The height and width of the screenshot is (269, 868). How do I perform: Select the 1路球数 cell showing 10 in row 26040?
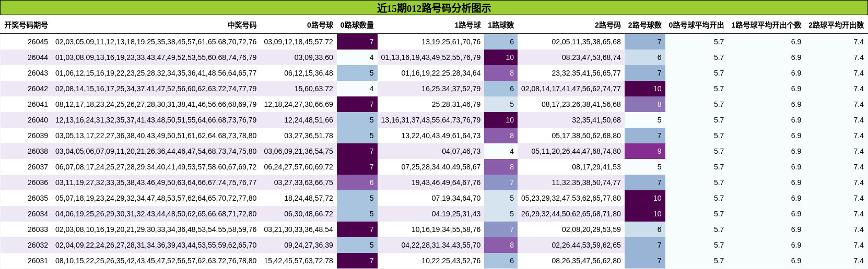501,120
